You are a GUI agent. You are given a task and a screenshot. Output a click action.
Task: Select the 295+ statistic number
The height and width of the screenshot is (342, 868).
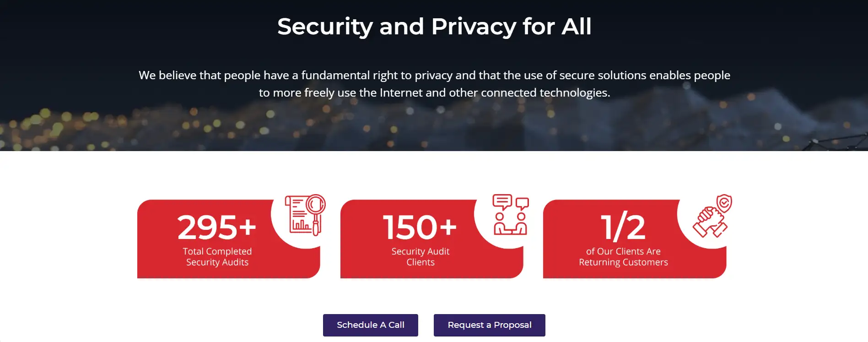pyautogui.click(x=217, y=227)
